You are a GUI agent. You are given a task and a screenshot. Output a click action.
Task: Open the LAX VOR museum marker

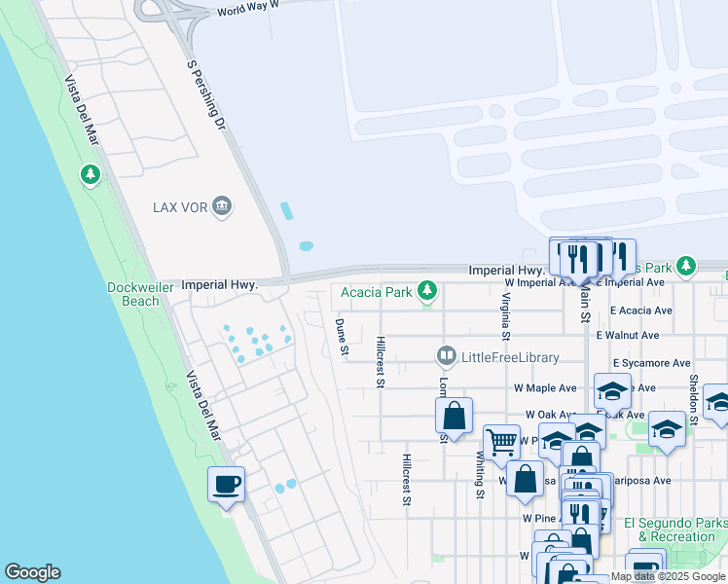pos(222,206)
